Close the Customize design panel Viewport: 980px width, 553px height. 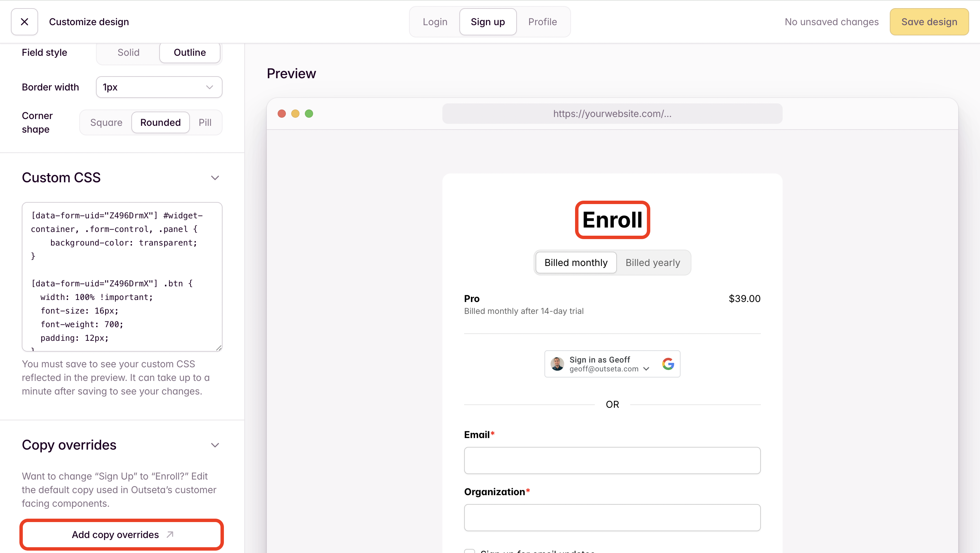coord(24,22)
